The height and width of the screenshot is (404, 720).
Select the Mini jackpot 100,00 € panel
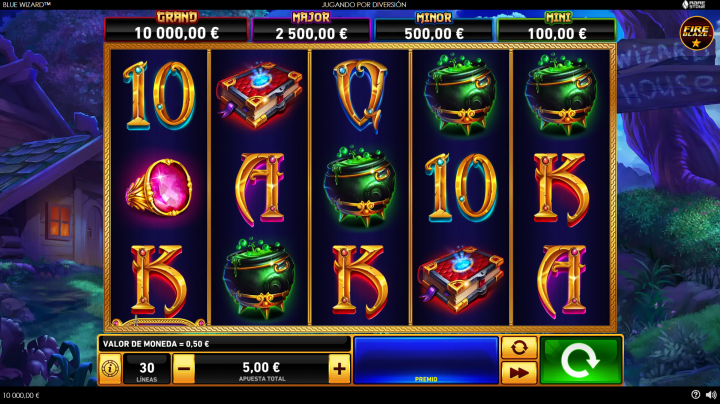[557, 29]
